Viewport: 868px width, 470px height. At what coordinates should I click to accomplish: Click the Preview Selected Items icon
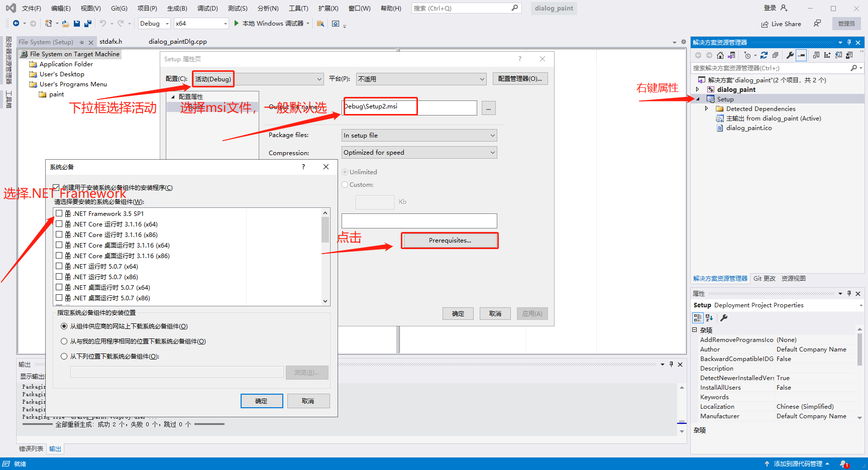(x=802, y=55)
